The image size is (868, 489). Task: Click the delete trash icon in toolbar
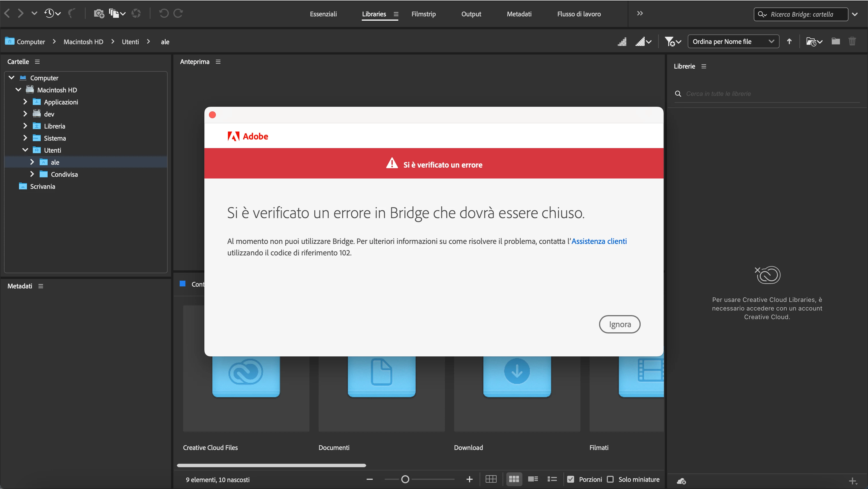852,41
